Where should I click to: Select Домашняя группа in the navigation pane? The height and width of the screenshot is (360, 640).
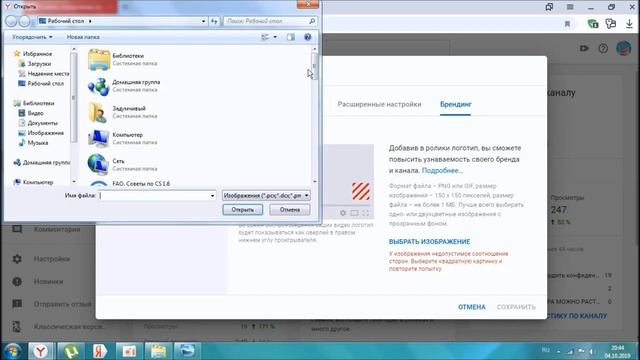(42, 162)
